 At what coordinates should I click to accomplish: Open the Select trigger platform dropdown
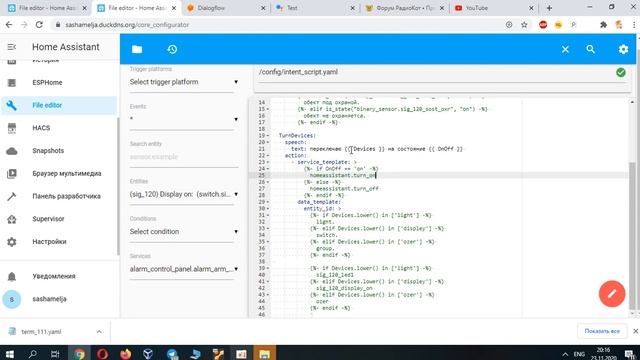[x=184, y=82]
